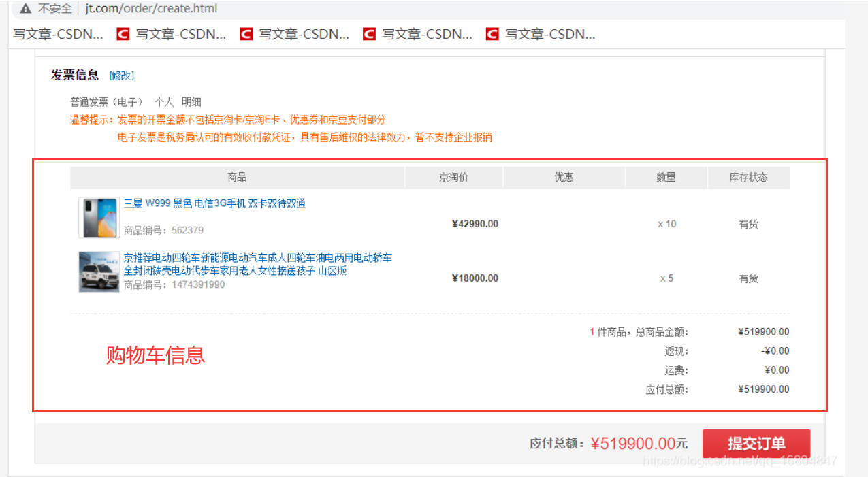Click the 返现 value -¥0.00
This screenshot has height=477, width=868.
[x=775, y=351]
